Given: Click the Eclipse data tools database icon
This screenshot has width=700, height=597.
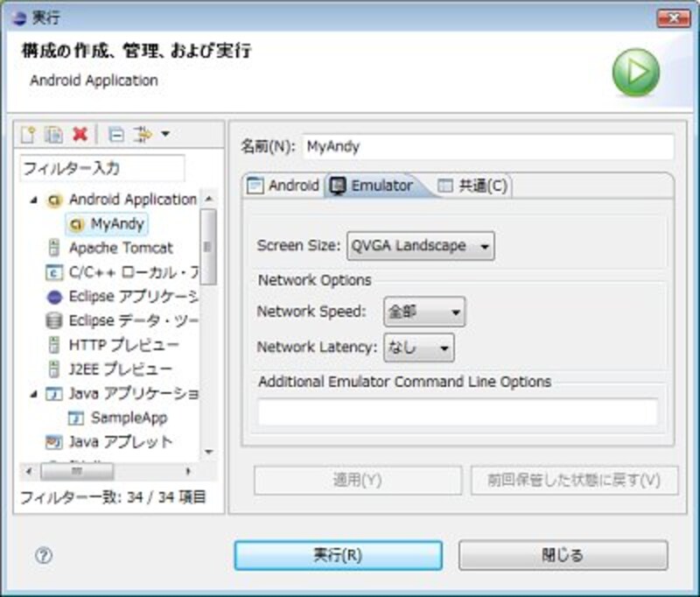Looking at the screenshot, I should coord(54,320).
